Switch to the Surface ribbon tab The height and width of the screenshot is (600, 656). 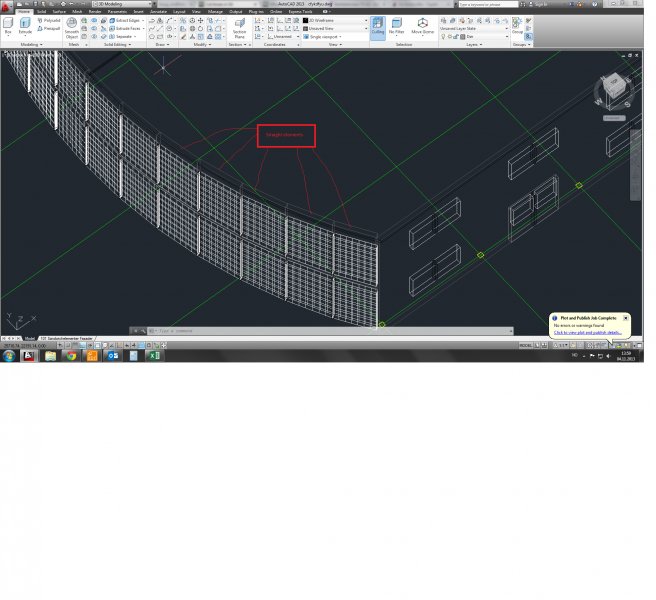59,11
